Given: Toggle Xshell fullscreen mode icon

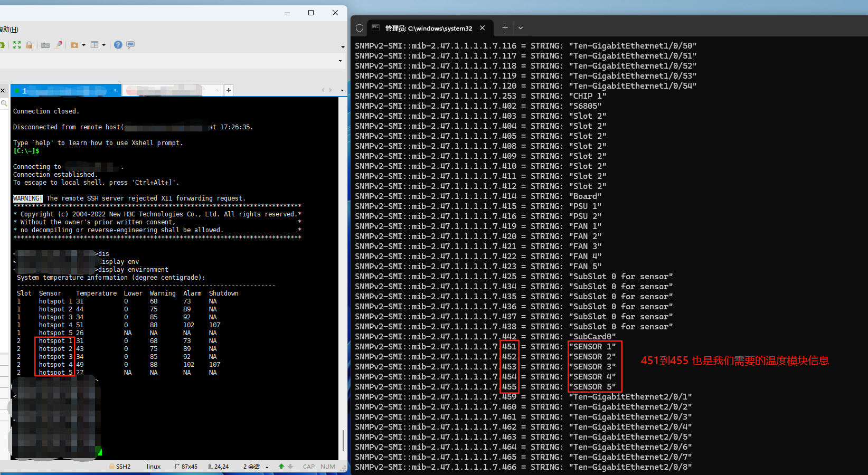Looking at the screenshot, I should [x=17, y=45].
